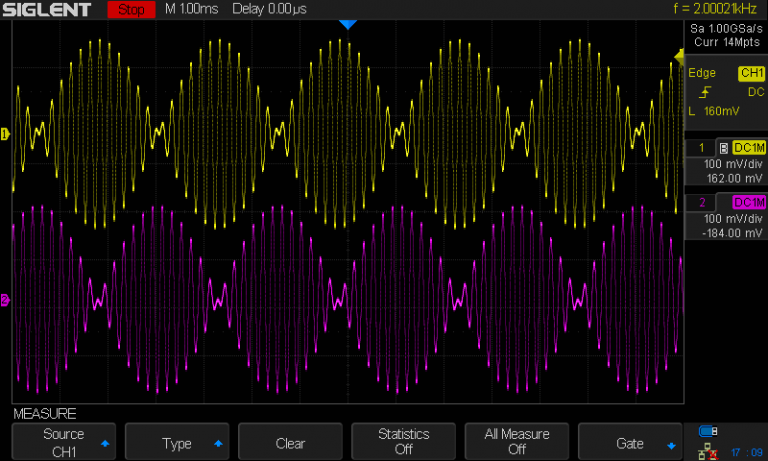768x461 pixels.
Task: Select the channel 2 tab labeled 2
Action: pos(702,203)
